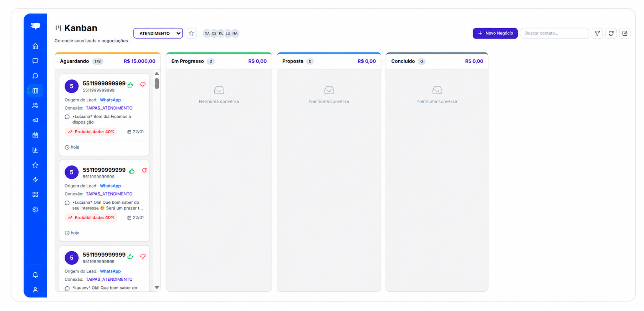Screen dimensions: 644x311
Task: Click TAIPAS_ATENDIMENTO on the first card
Action: 109,108
